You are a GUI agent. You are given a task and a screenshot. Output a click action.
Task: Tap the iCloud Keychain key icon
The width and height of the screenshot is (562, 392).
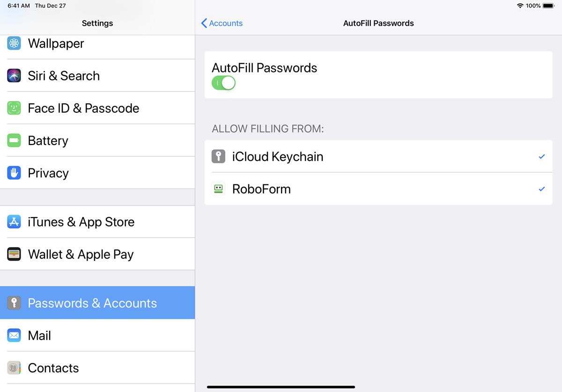coord(219,156)
